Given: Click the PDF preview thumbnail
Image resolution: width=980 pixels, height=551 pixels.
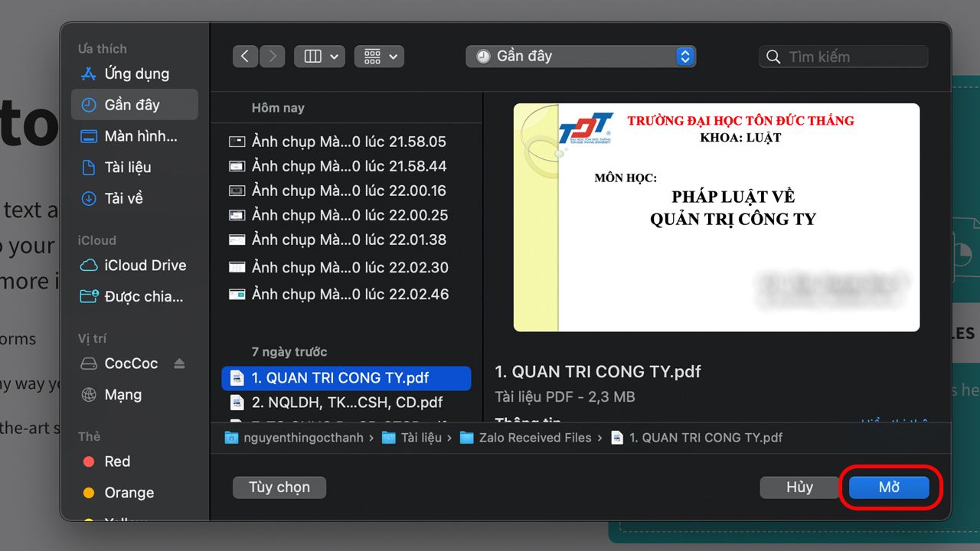Looking at the screenshot, I should (x=717, y=217).
